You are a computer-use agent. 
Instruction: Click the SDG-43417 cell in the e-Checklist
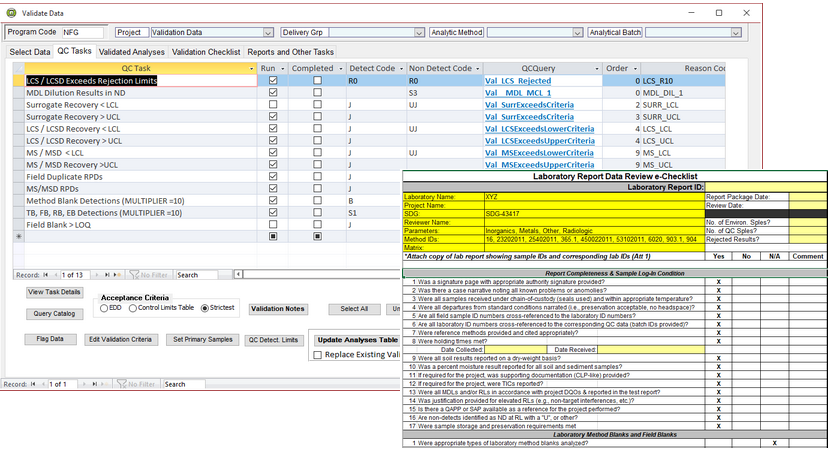[594, 214]
